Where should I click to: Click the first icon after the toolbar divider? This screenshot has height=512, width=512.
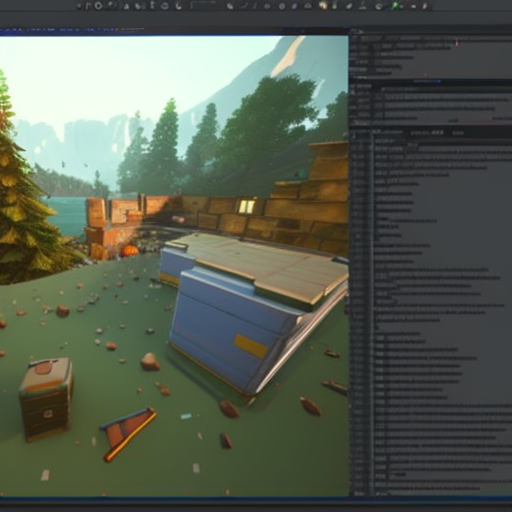(x=230, y=6)
